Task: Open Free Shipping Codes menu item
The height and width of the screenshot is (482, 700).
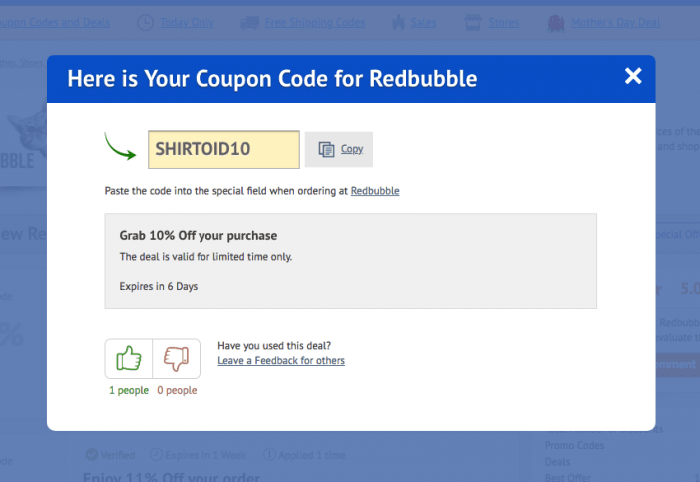Action: click(x=315, y=22)
